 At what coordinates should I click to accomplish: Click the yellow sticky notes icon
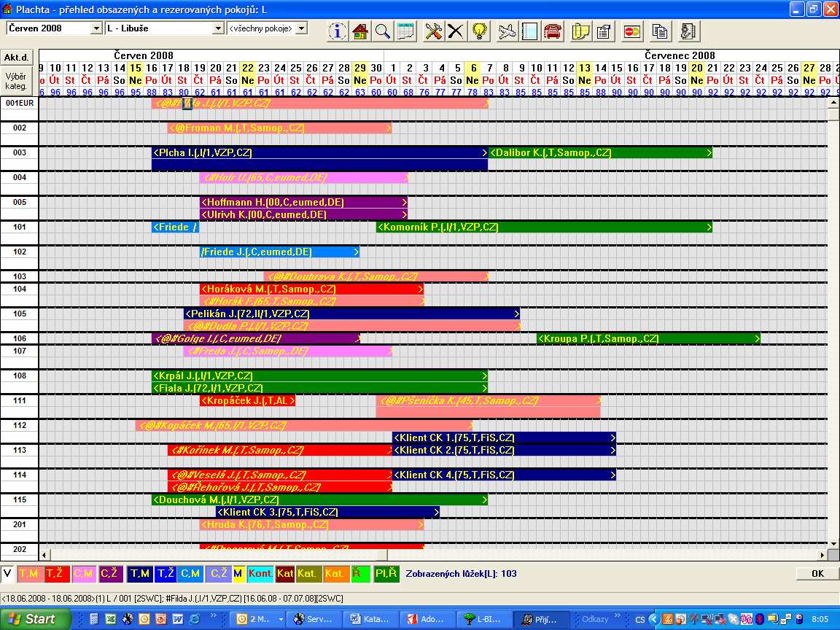pos(580,31)
